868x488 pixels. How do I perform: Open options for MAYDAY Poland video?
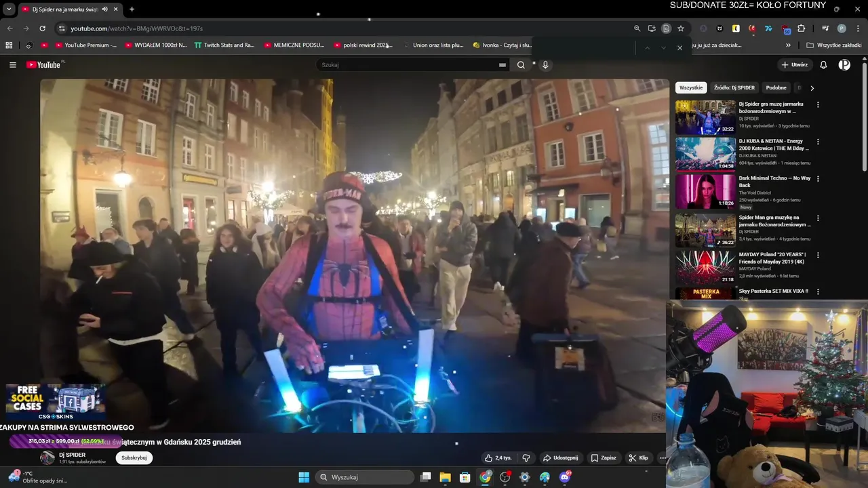coord(818,256)
